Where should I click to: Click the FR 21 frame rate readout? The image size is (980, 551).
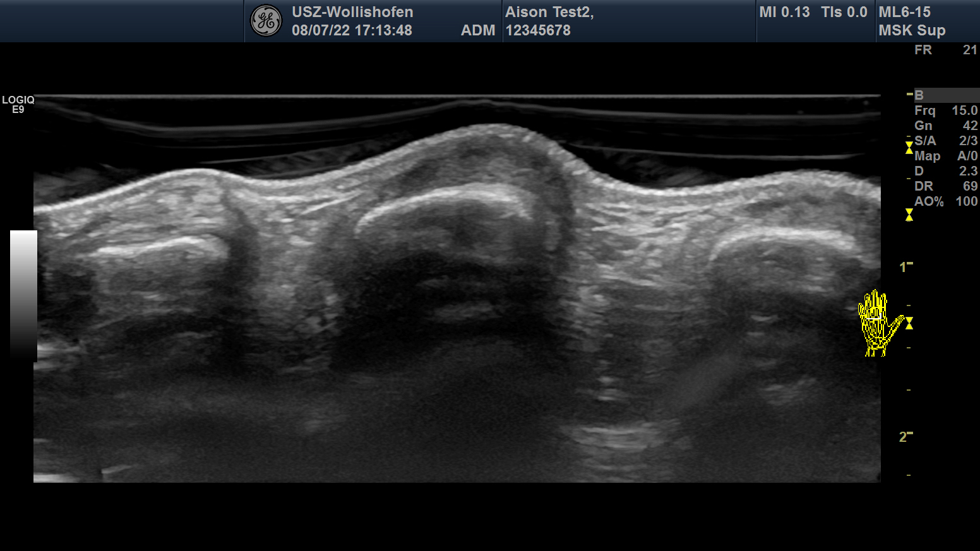[945, 50]
